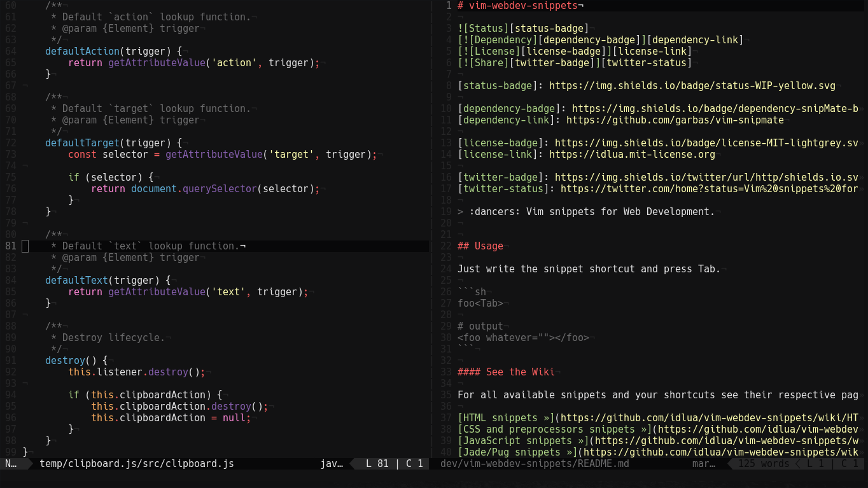Screen dimensions: 868x488
Task: Click the status-WIP-yellow.svg badge URL
Action: 692,85
